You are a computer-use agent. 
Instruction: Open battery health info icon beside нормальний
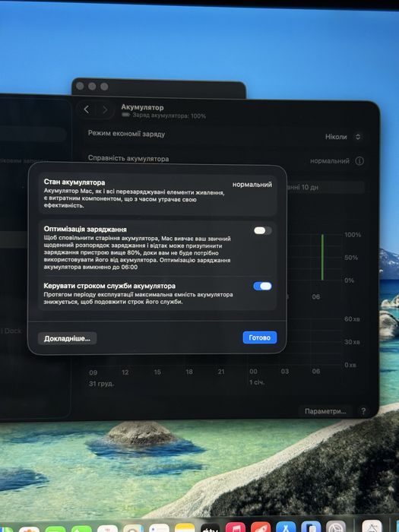pyautogui.click(x=359, y=161)
